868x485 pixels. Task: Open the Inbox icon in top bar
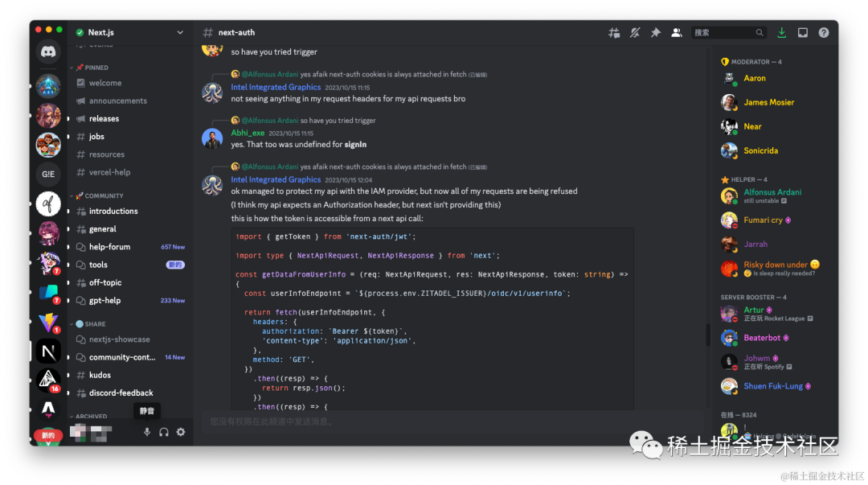click(x=802, y=33)
